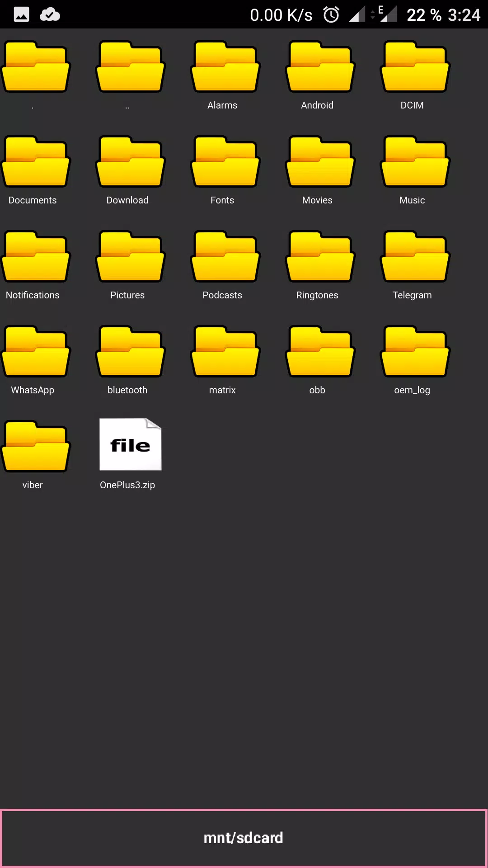This screenshot has width=488, height=868.
Task: Click the 'matrix' folder label
Action: 222,390
